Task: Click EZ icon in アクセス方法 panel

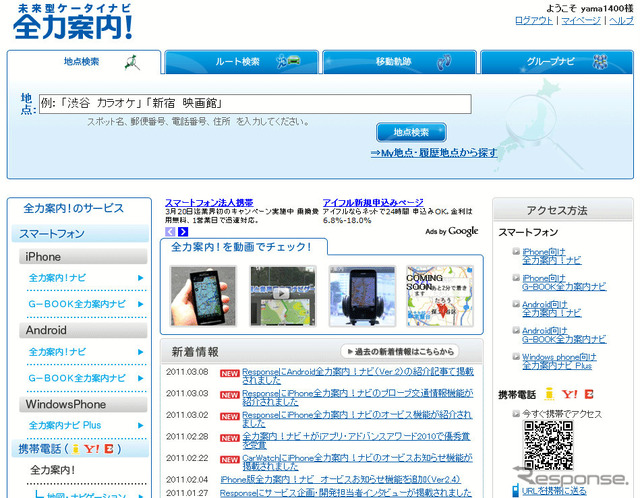Action: click(589, 394)
